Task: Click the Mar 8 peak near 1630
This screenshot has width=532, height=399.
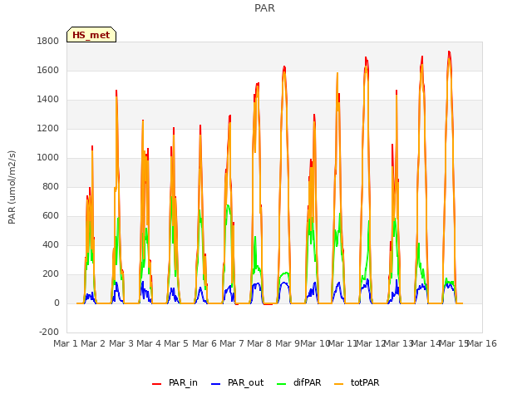Action: [x=284, y=66]
